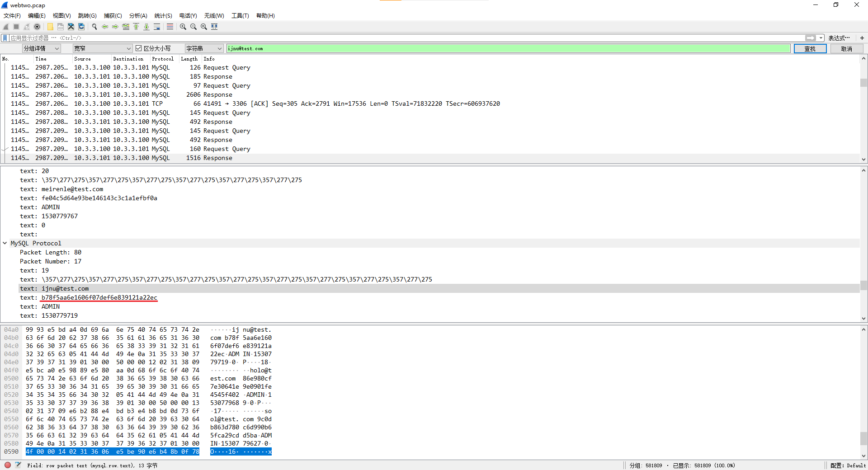
Task: Select the text: meirenle@test.com detail line
Action: (x=61, y=189)
